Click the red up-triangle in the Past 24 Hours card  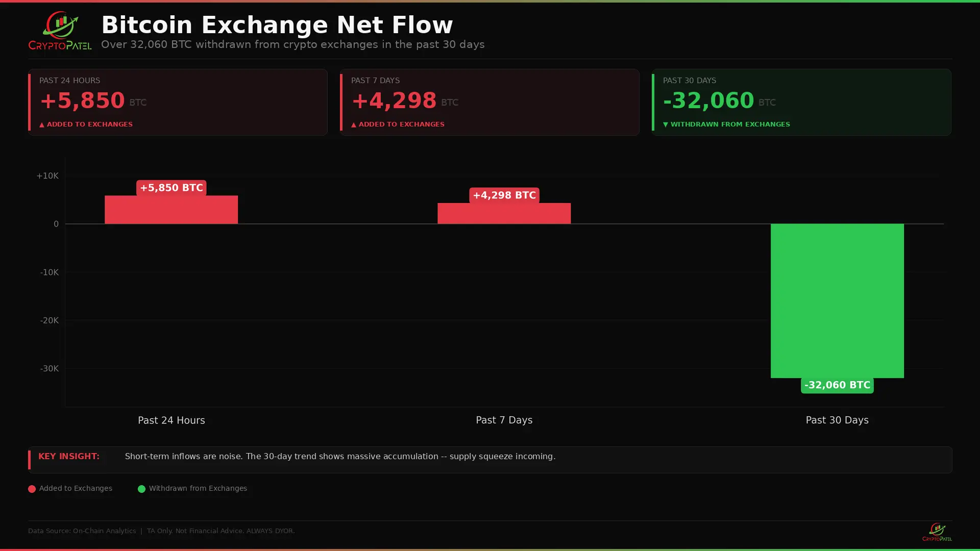pos(42,124)
